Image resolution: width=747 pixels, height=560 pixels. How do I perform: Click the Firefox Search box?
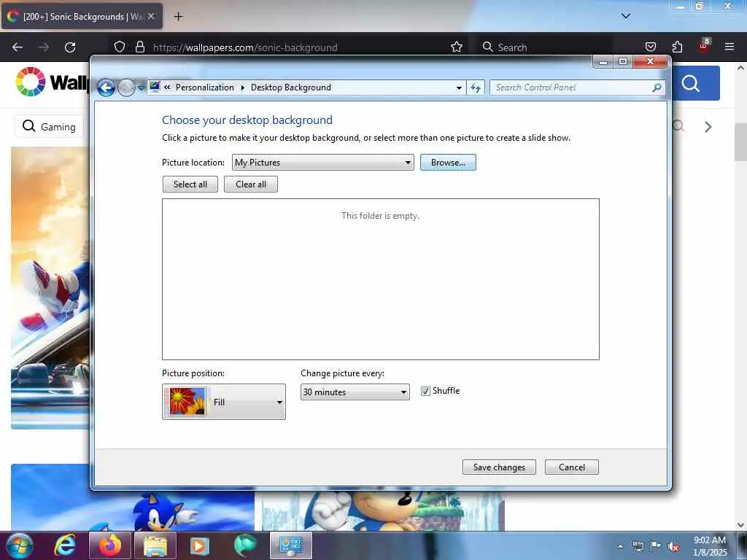[x=546, y=47]
